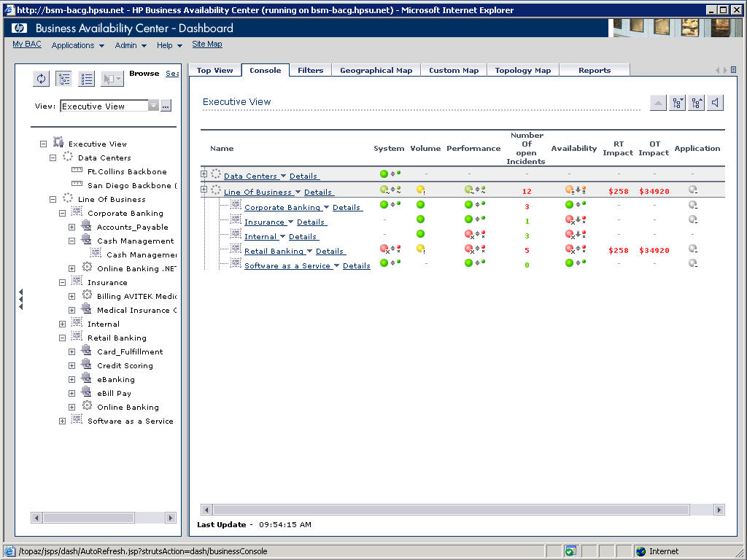Collapse the Executive View tree root
The image size is (747, 560).
43,144
